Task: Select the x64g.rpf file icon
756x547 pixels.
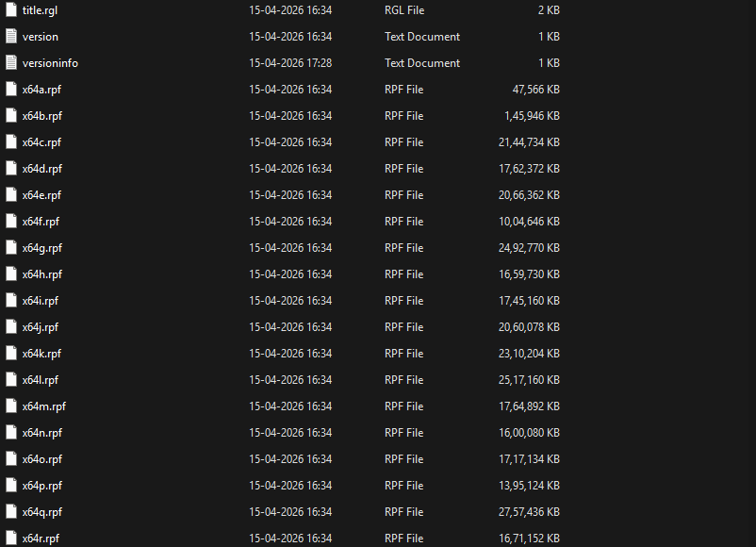Action: click(x=11, y=248)
